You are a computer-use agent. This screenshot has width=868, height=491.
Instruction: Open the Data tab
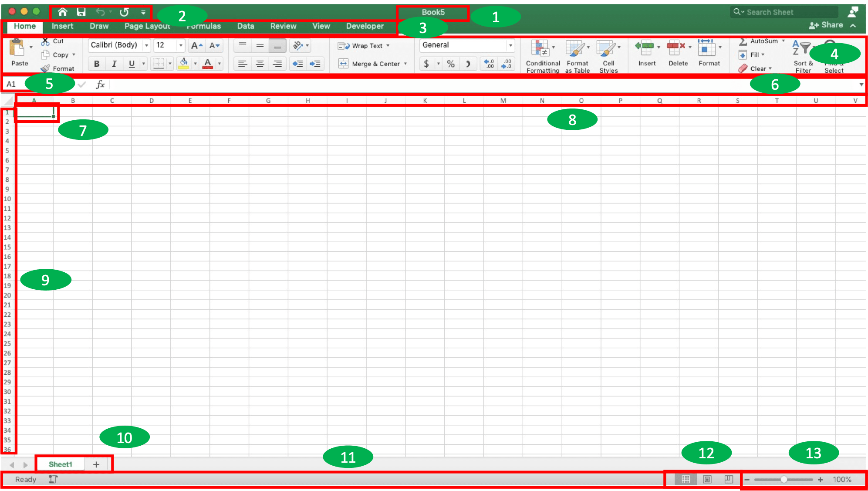coord(246,26)
